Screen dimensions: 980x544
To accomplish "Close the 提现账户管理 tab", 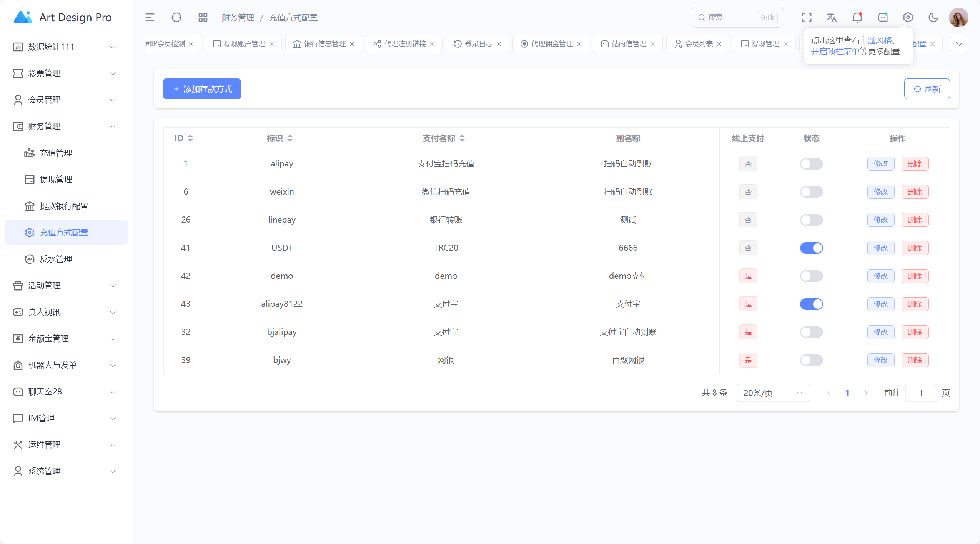I will click(x=272, y=44).
